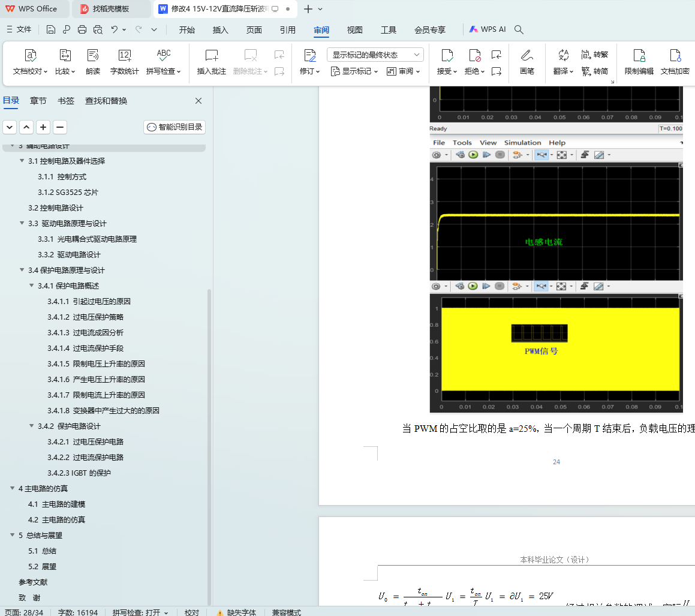Jump to heading 参考文献

pyautogui.click(x=33, y=582)
